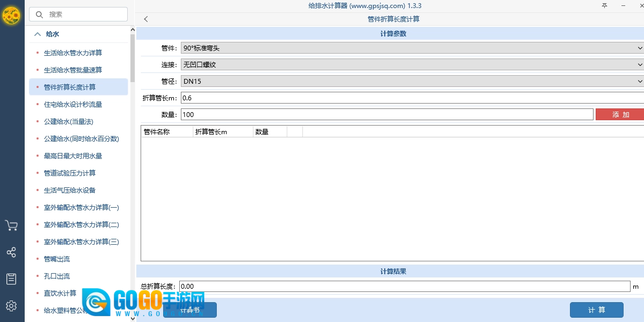
Task: Click the search magnifier icon
Action: (40, 14)
